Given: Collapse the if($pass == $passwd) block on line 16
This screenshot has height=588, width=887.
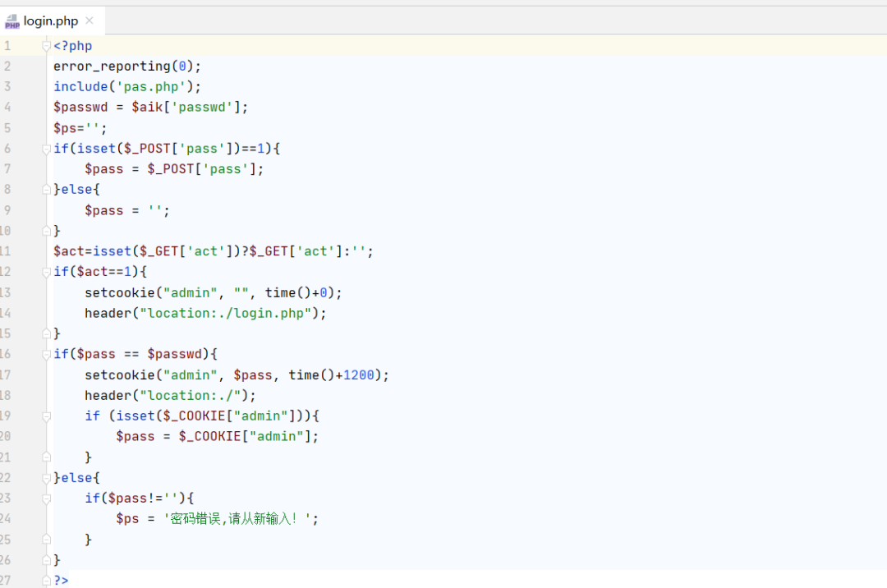Looking at the screenshot, I should [x=46, y=355].
